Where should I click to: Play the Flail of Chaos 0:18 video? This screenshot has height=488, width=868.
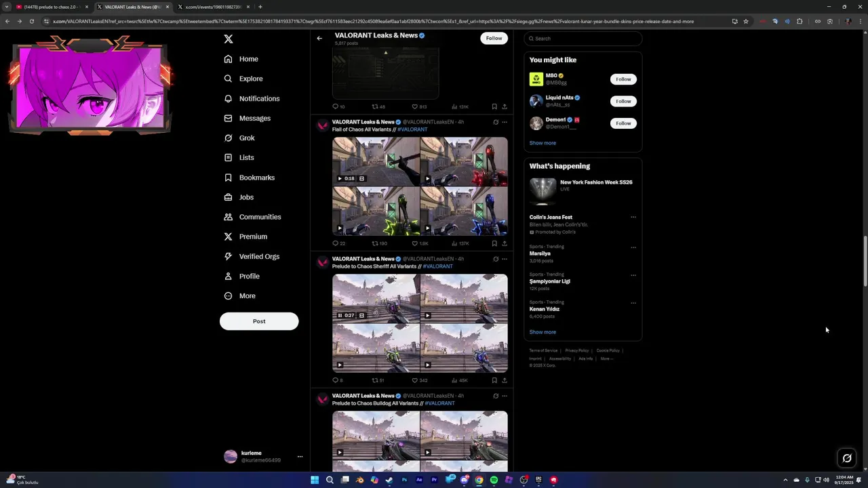pos(340,178)
